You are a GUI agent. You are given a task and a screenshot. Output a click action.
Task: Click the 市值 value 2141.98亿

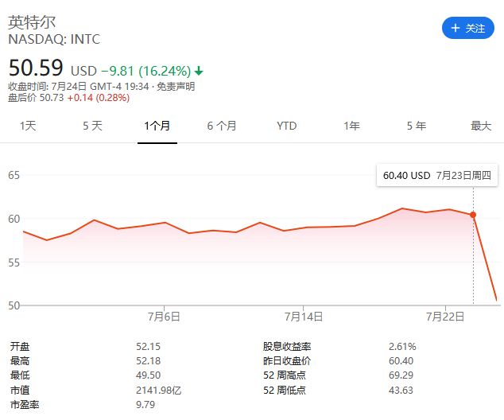pyautogui.click(x=158, y=390)
